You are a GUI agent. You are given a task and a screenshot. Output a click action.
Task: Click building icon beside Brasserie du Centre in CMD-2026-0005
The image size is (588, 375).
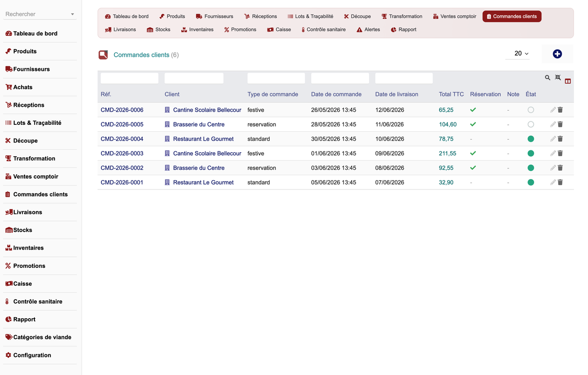(167, 124)
